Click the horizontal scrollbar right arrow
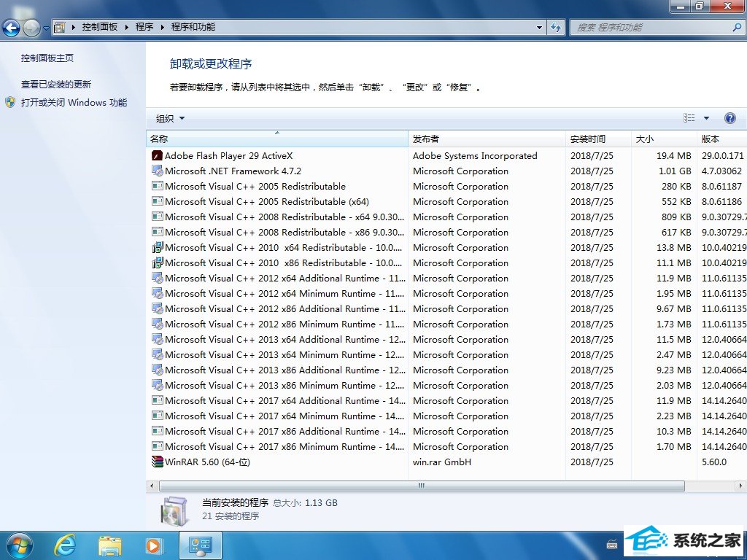 point(740,486)
